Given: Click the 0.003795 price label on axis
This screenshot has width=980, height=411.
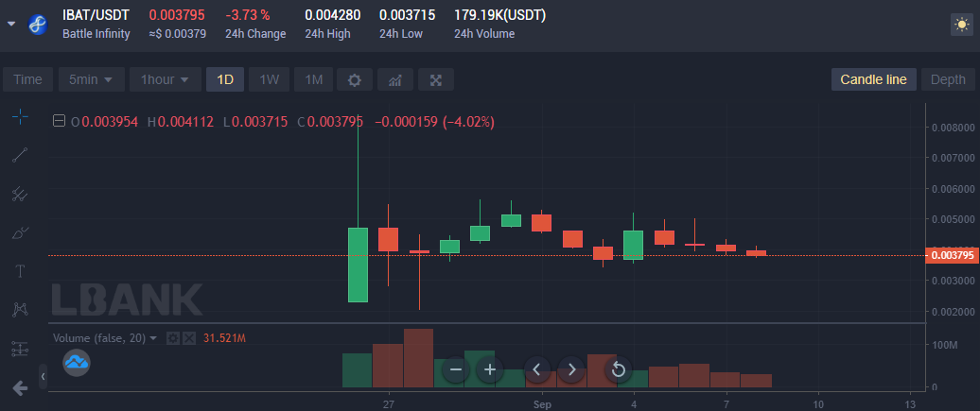Looking at the screenshot, I should click(x=952, y=255).
